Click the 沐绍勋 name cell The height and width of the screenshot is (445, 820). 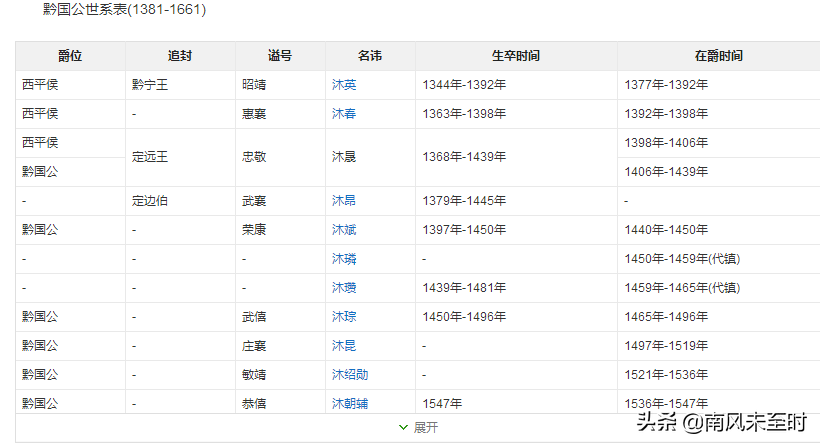click(350, 375)
